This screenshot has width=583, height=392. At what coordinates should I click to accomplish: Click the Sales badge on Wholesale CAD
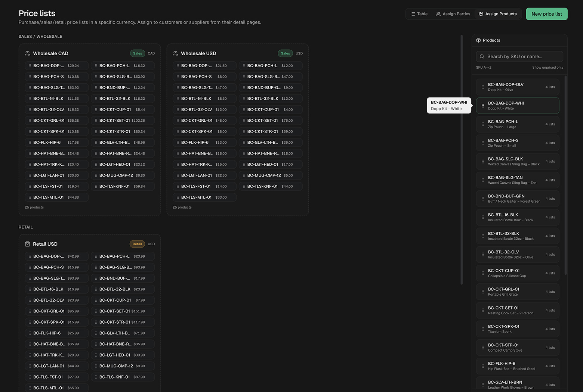pyautogui.click(x=138, y=53)
